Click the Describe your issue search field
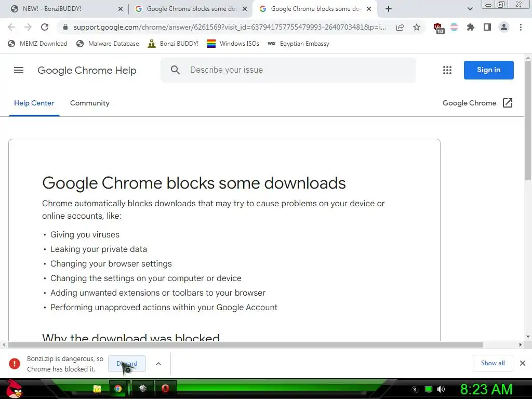The height and width of the screenshot is (399, 532). pos(288,70)
